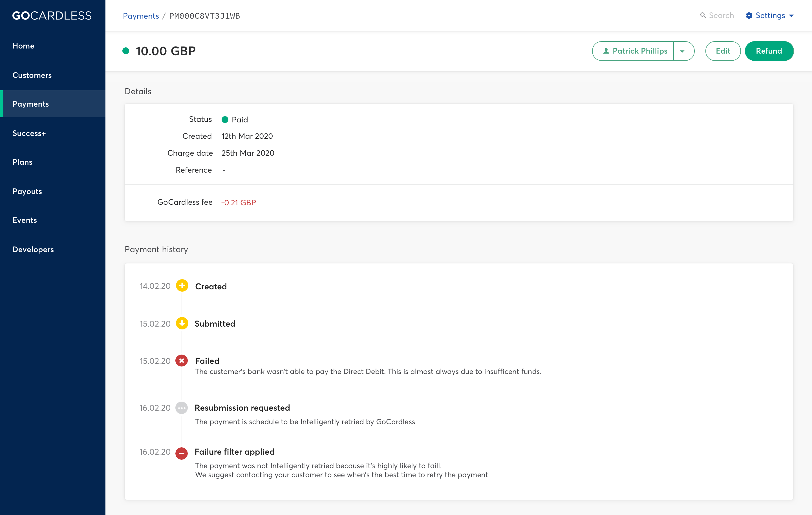This screenshot has height=515, width=812.
Task: Click the grey dots Resubmission requested icon
Action: click(x=182, y=408)
